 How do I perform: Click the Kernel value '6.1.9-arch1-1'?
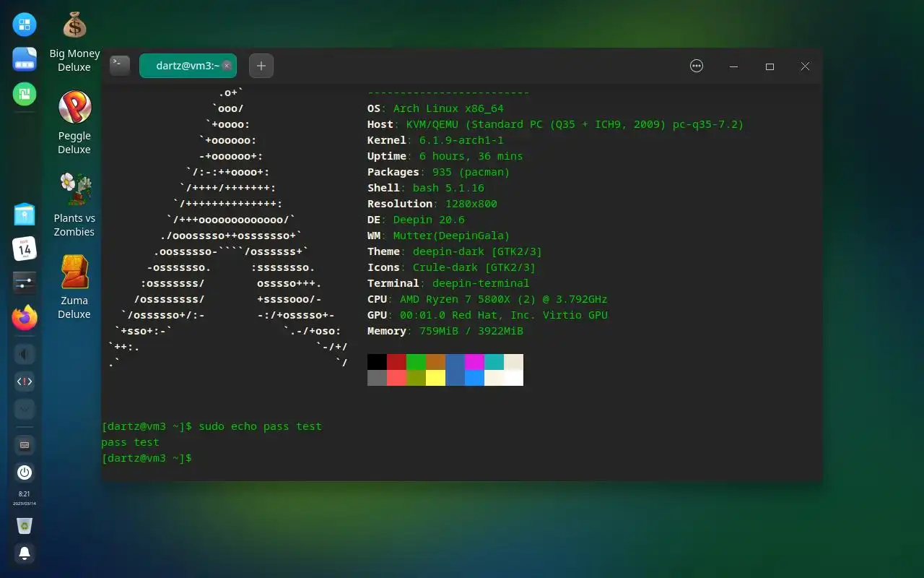coord(461,140)
